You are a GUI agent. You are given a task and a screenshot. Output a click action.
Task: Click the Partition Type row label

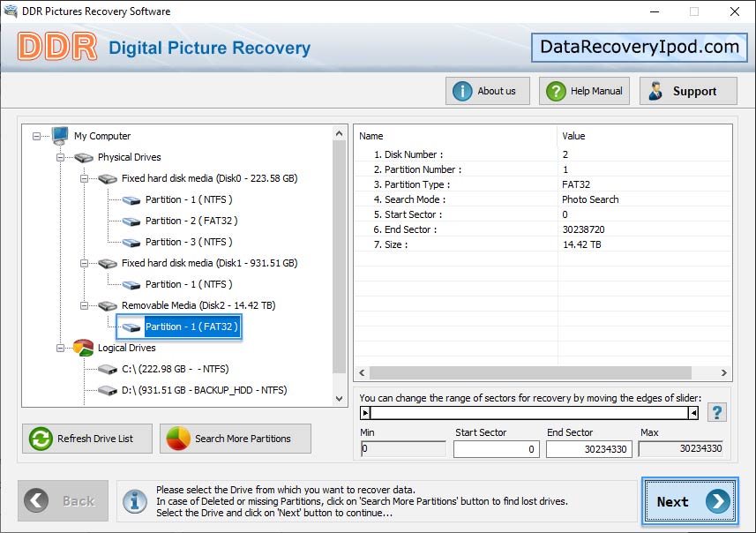[x=412, y=184]
